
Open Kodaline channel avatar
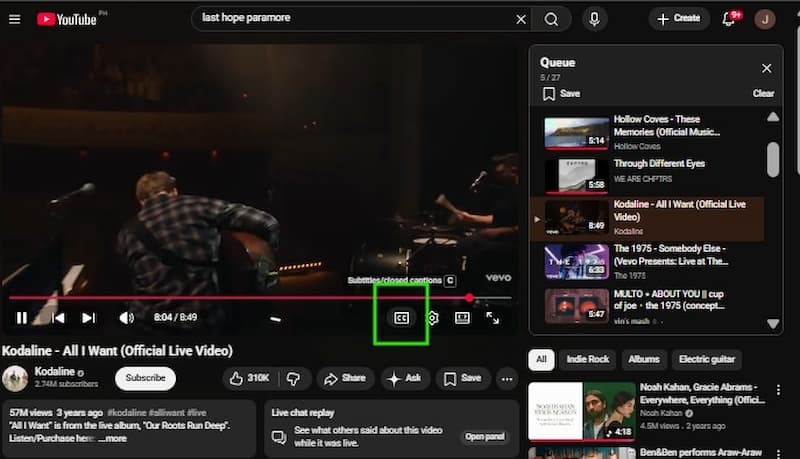click(x=15, y=379)
